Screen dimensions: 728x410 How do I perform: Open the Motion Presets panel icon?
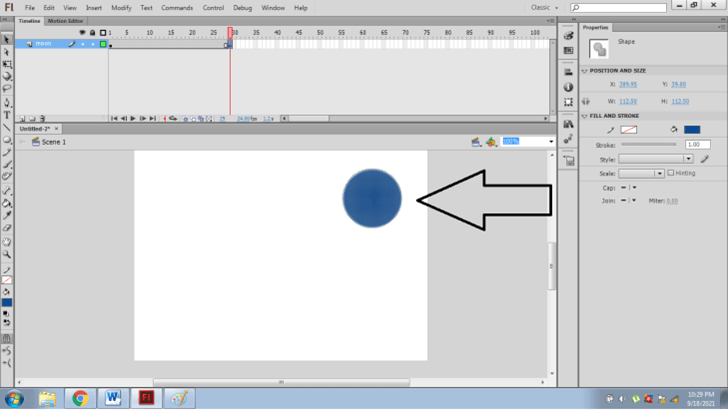click(x=568, y=139)
